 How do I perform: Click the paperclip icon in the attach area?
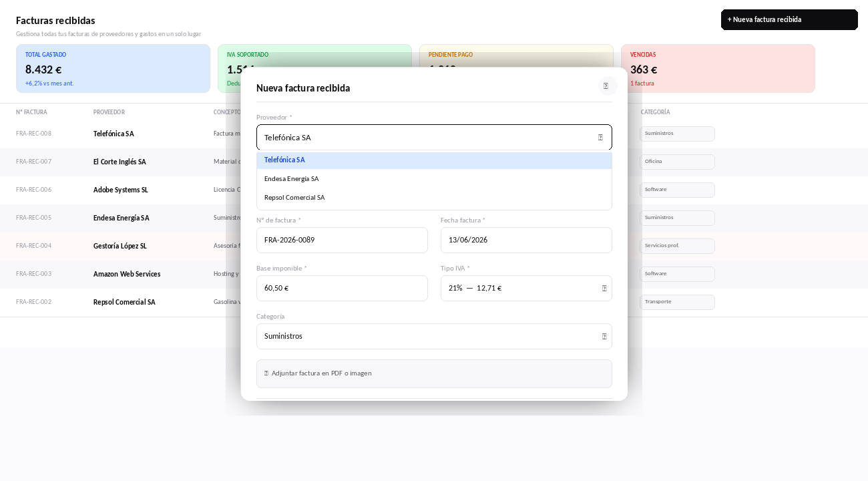point(266,373)
